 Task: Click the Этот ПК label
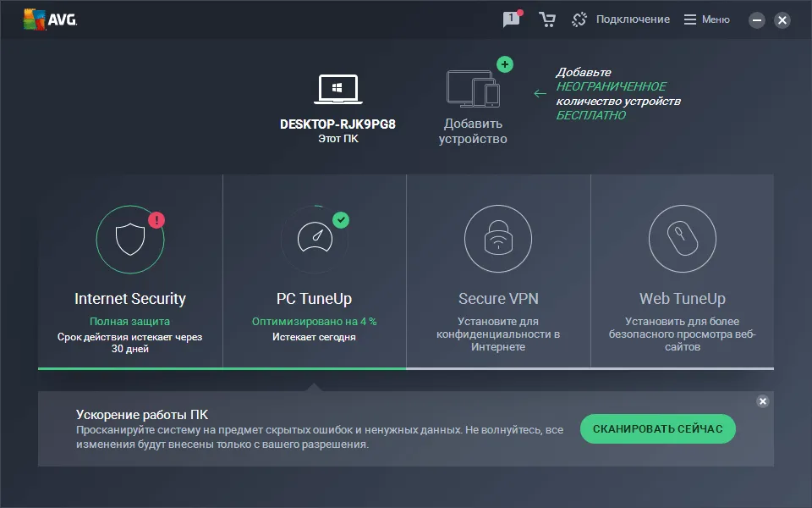point(338,139)
